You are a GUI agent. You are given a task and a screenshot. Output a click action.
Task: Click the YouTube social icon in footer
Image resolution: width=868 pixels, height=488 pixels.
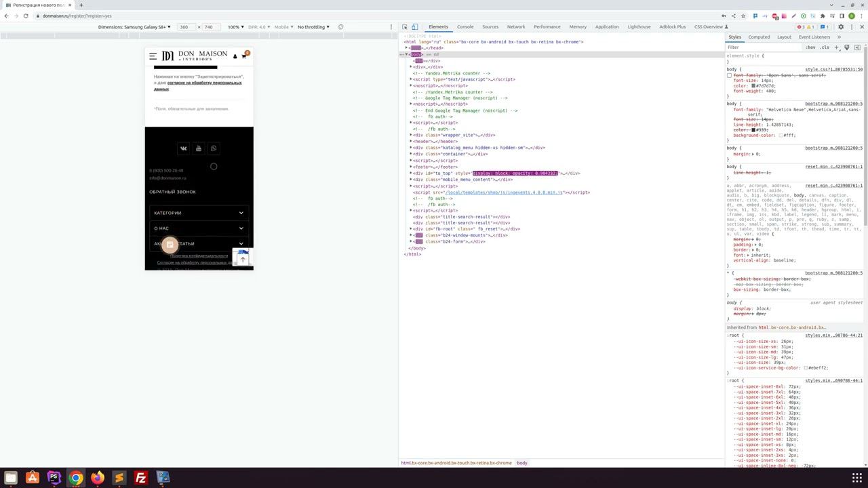199,148
